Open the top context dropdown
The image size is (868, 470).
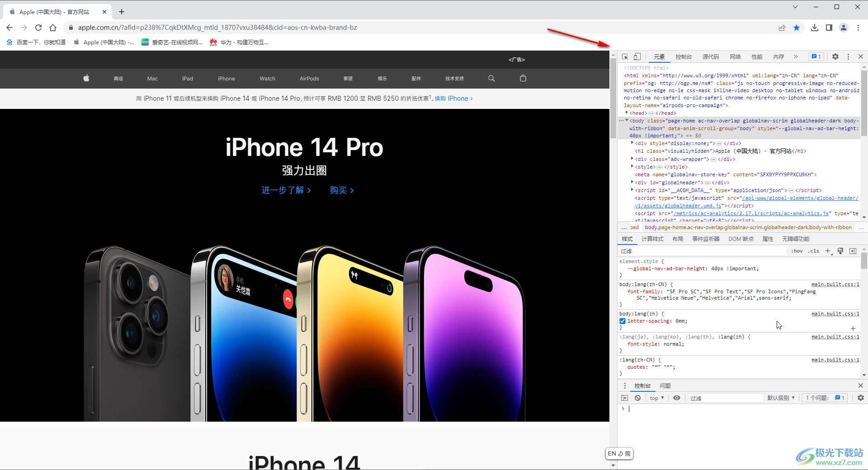point(657,398)
